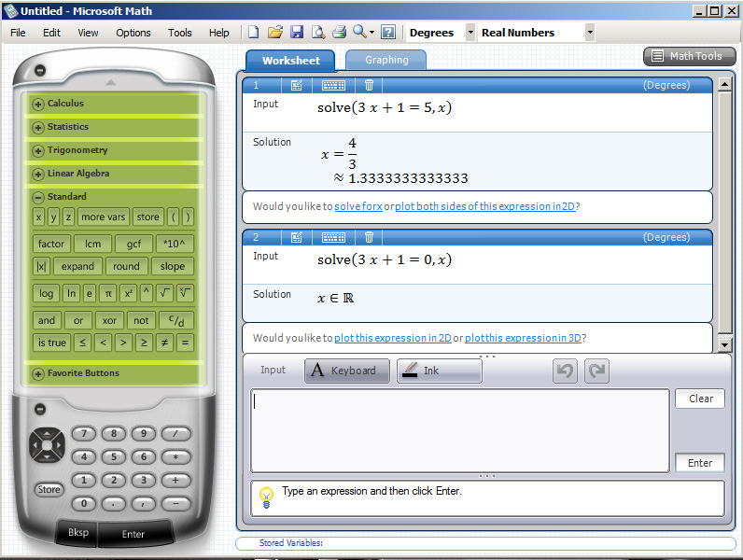Follow 'plot this expression in 2D' link
Image resolution: width=743 pixels, height=560 pixels.
click(393, 338)
